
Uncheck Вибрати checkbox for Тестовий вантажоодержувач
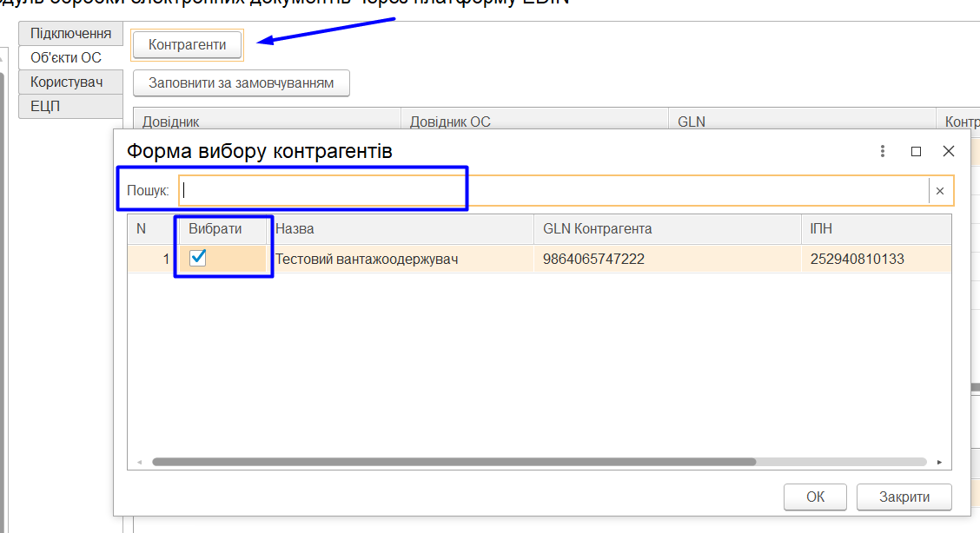pos(197,258)
